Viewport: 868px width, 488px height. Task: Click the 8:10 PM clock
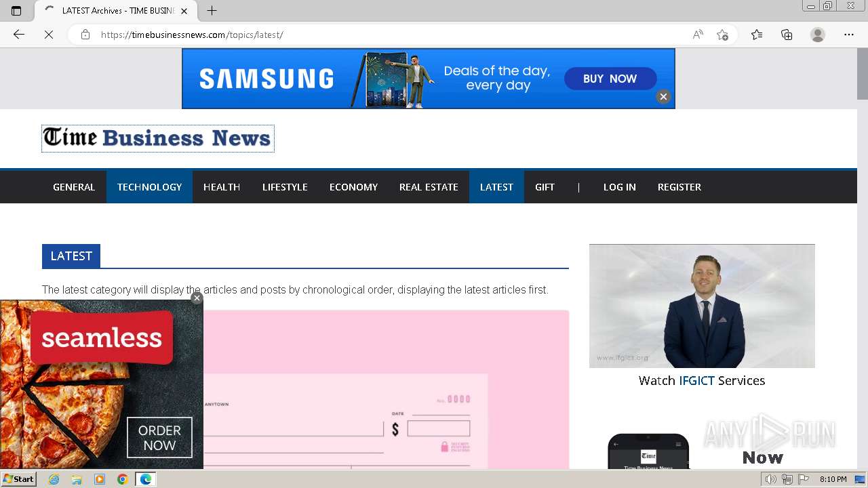(833, 479)
